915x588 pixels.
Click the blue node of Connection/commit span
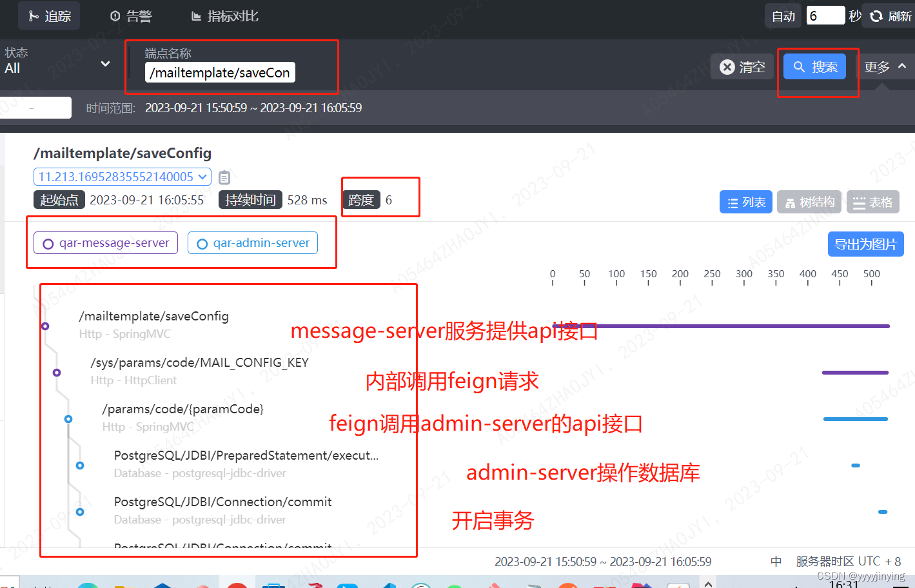point(80,512)
